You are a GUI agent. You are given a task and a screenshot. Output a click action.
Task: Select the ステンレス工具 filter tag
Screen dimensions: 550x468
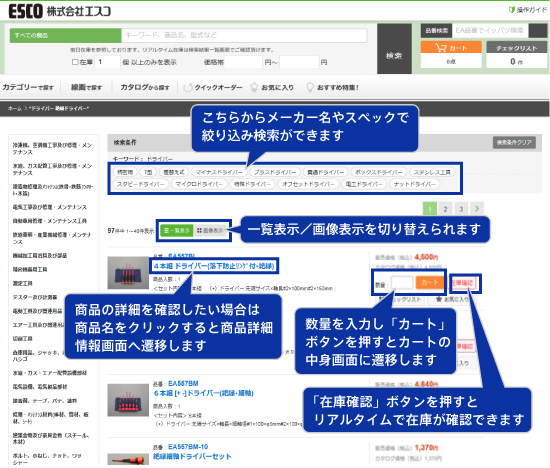(x=432, y=172)
